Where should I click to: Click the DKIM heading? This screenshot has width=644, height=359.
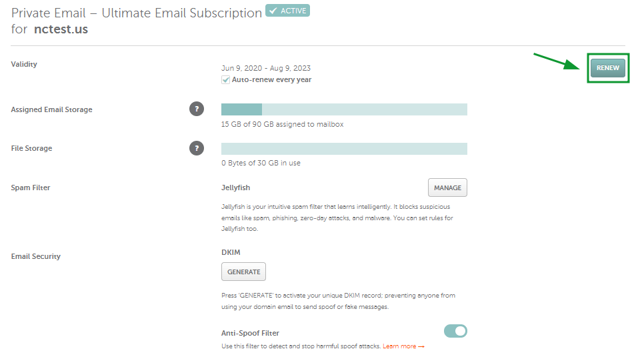(x=231, y=252)
